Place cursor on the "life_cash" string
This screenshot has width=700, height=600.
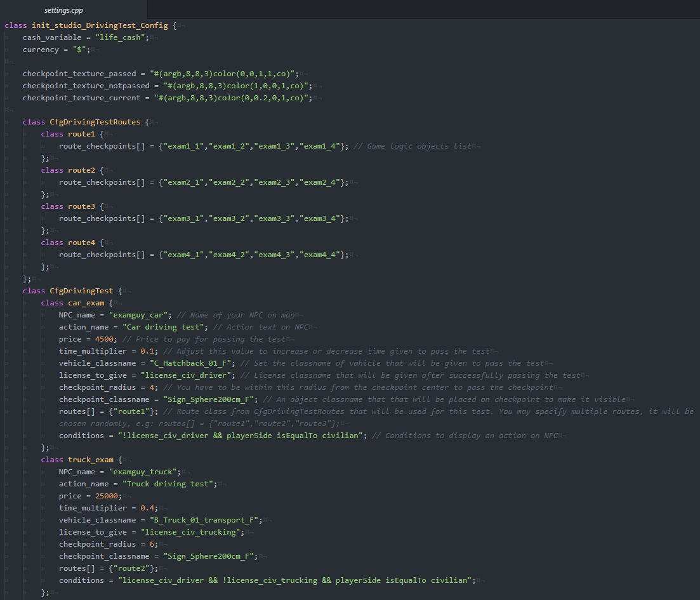121,37
